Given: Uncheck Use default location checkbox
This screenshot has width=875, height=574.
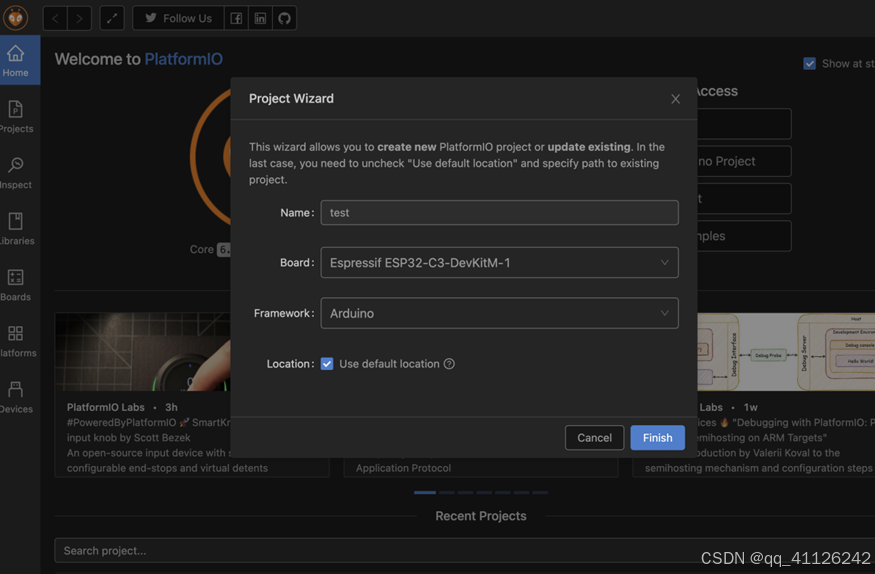Looking at the screenshot, I should click(327, 364).
